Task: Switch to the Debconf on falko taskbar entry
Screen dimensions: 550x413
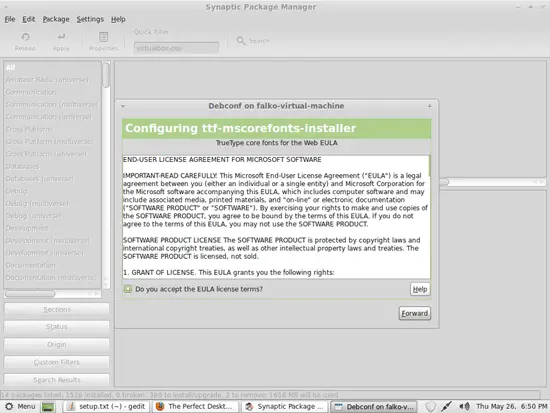Action: 374,407
